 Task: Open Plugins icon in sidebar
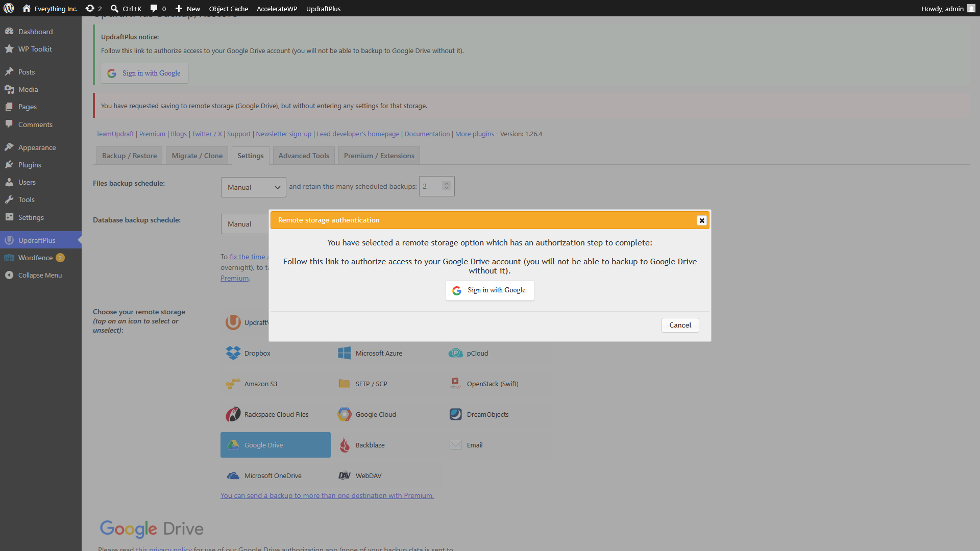click(x=9, y=164)
